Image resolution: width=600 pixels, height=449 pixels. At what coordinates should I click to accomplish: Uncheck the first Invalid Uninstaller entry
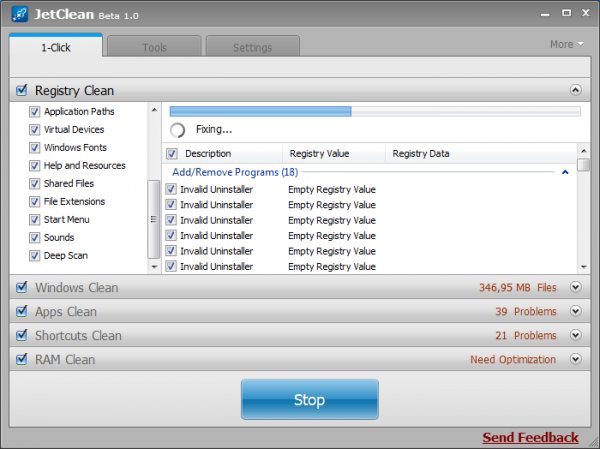(x=171, y=189)
